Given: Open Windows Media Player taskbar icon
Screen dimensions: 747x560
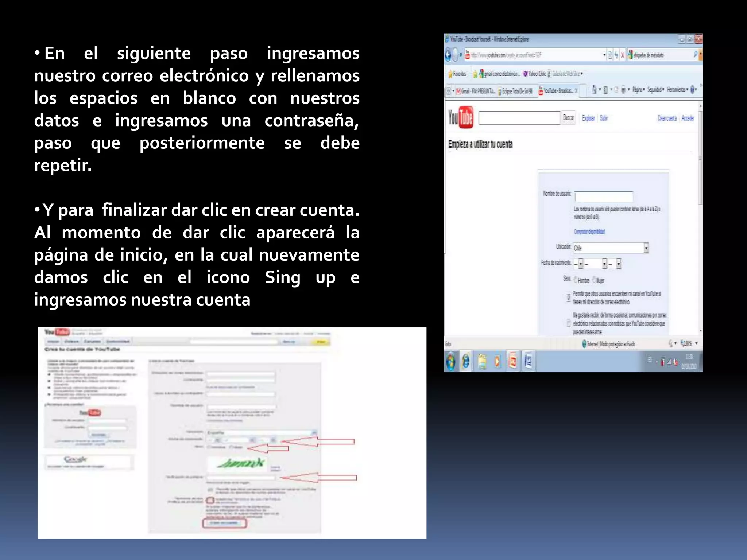Looking at the screenshot, I should (x=497, y=361).
